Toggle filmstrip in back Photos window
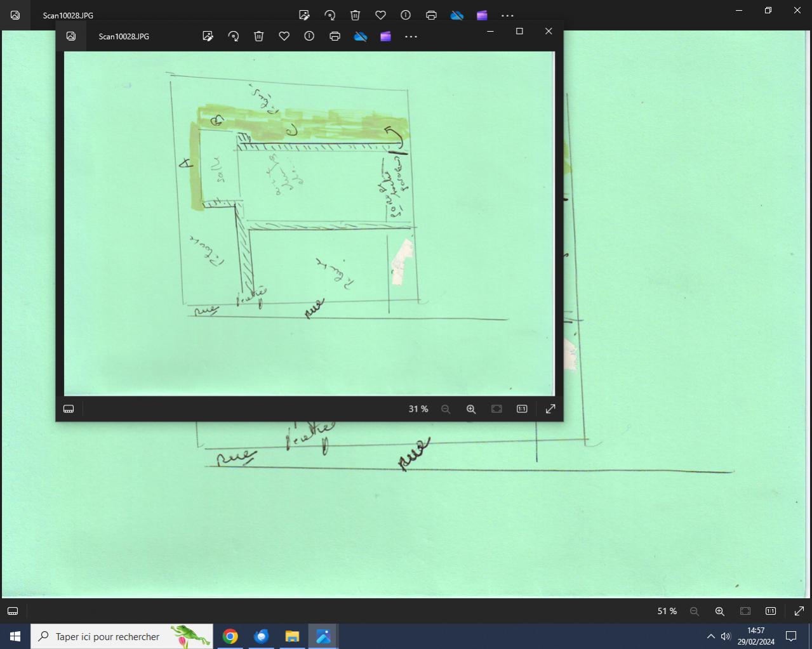 pos(13,611)
